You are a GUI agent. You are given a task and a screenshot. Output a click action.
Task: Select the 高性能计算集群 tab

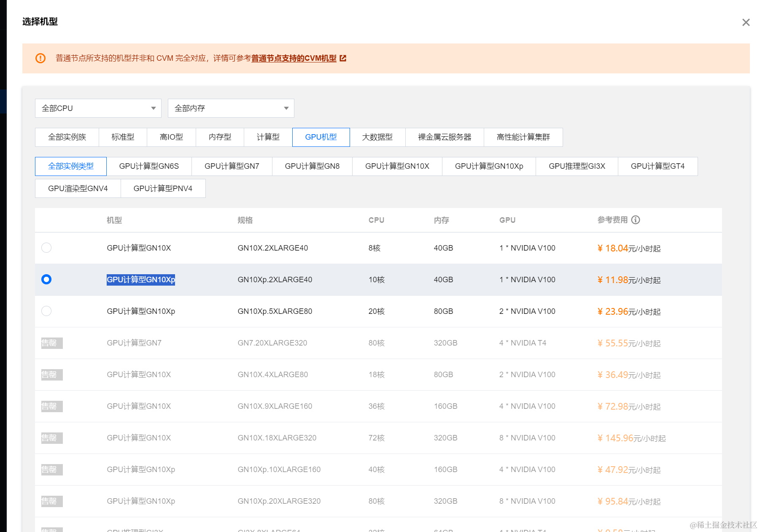coord(523,137)
